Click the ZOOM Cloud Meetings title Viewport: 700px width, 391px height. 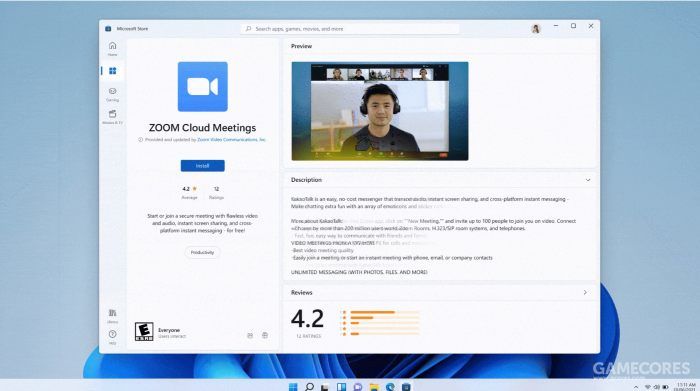tap(202, 128)
